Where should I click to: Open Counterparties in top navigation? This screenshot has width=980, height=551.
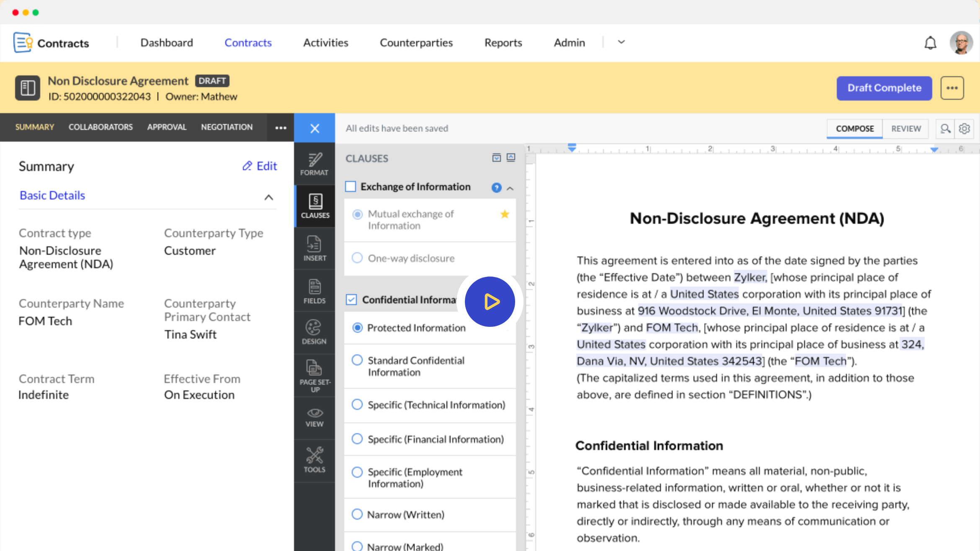[x=416, y=43]
